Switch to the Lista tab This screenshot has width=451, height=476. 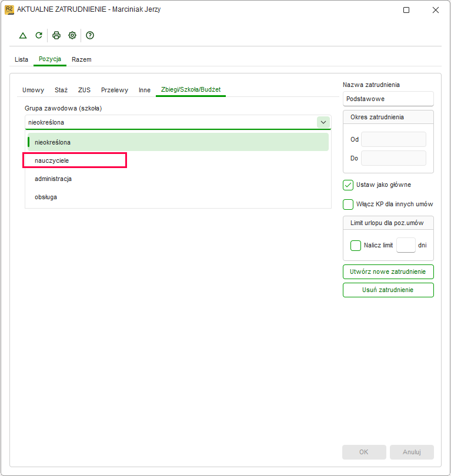point(21,59)
